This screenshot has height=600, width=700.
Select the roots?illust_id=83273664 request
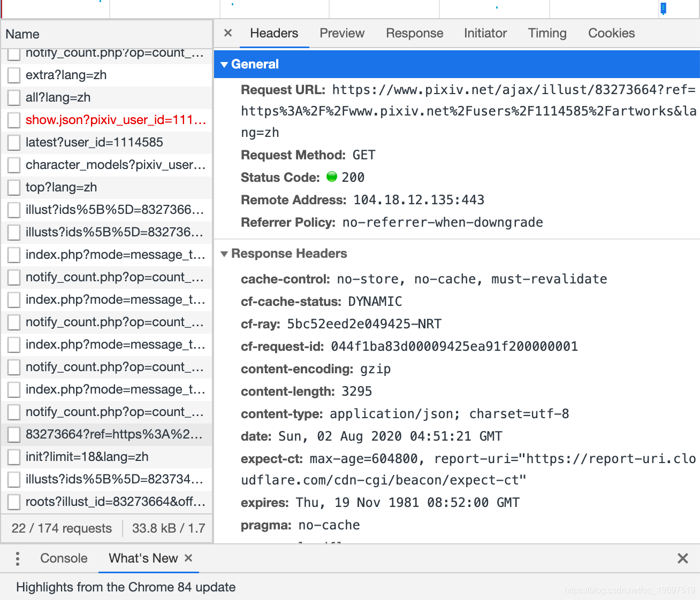[107, 502]
